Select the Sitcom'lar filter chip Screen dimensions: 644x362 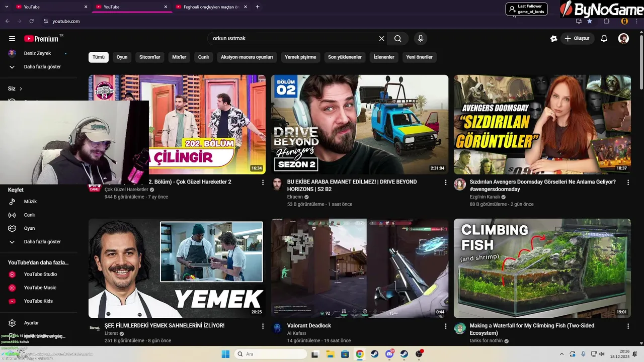149,57
